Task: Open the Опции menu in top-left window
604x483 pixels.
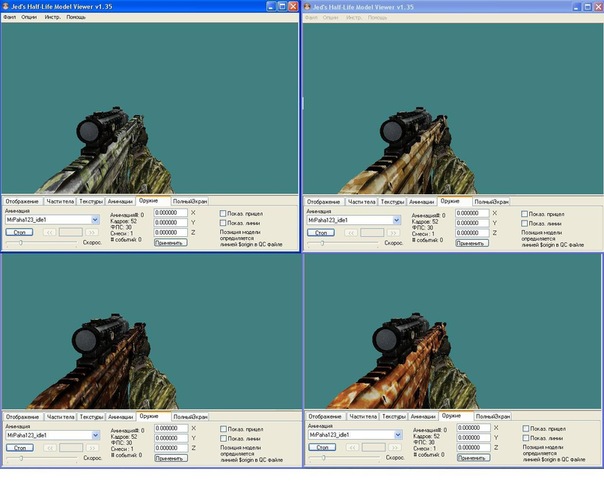Action: pos(29,17)
